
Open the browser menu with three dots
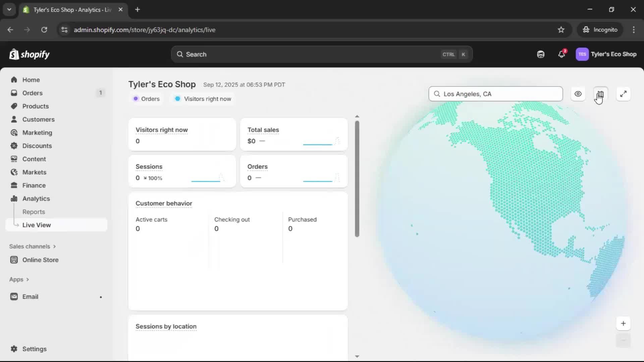(x=634, y=29)
